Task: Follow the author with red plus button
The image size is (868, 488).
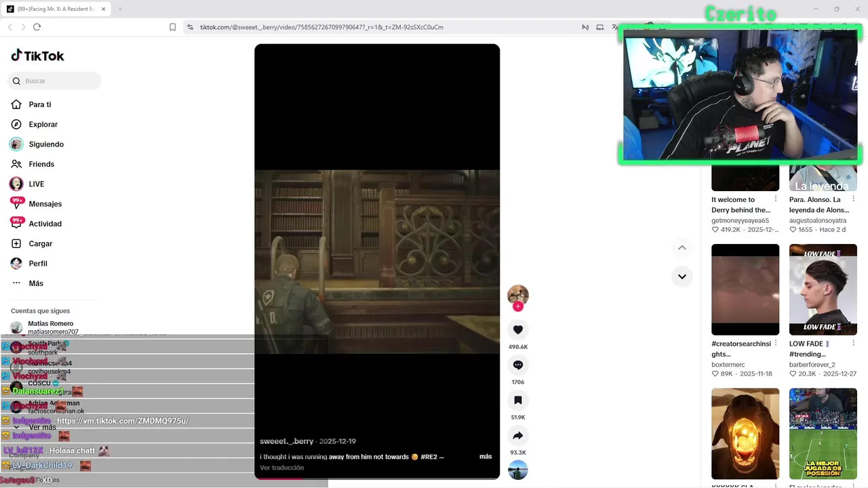Action: click(518, 306)
